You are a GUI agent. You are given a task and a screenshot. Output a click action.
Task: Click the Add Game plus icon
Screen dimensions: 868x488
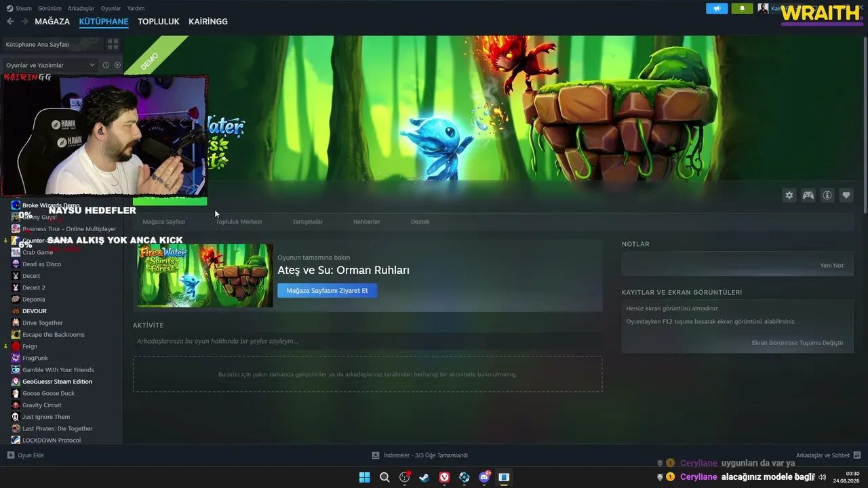[10, 455]
